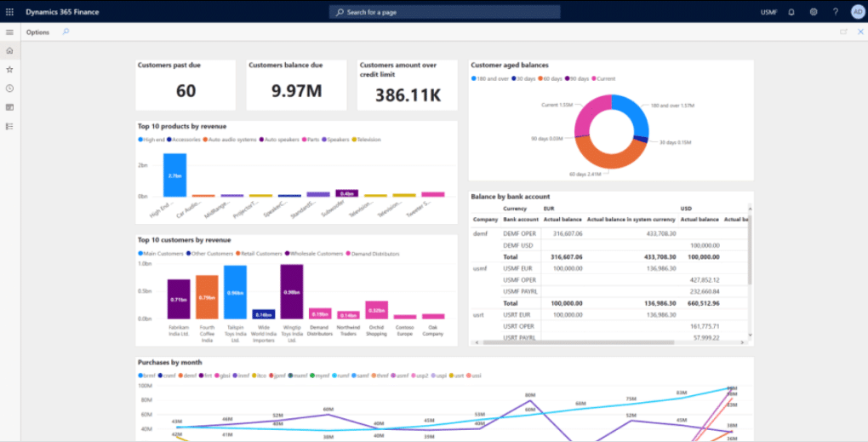Expand the navigation pane hamburger menu
Screen dimensions: 868x442
9,32
